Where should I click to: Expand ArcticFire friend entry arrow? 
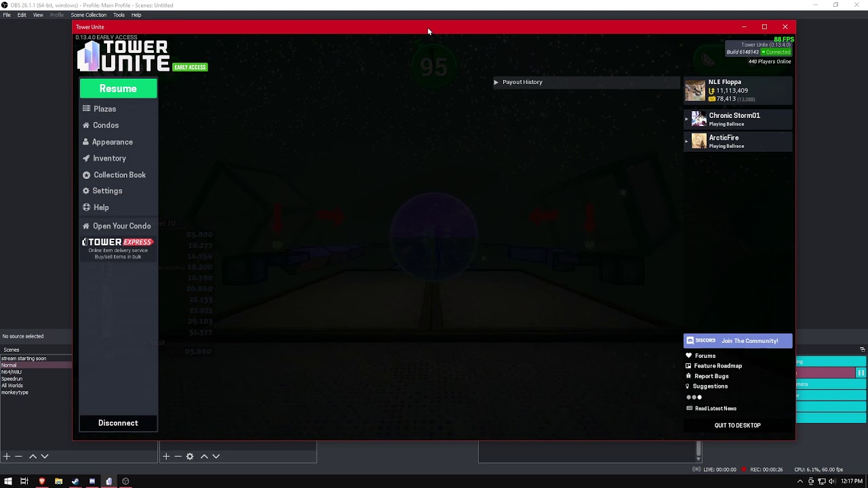click(686, 142)
